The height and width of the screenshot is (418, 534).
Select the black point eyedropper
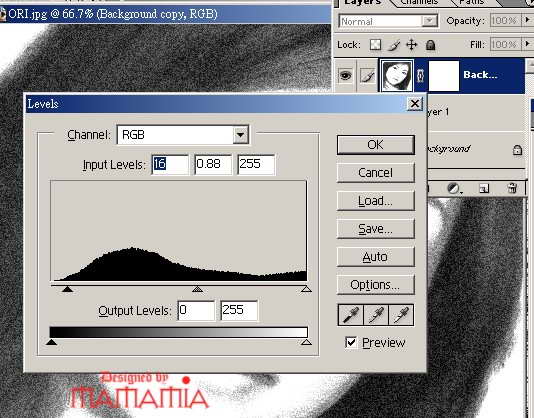(x=350, y=315)
